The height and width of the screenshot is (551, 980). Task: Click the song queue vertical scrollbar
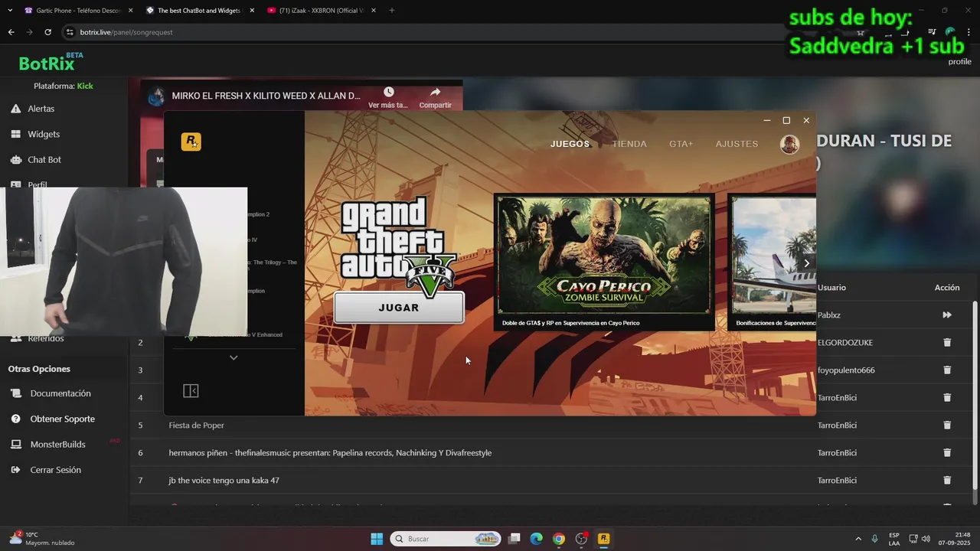point(975,396)
